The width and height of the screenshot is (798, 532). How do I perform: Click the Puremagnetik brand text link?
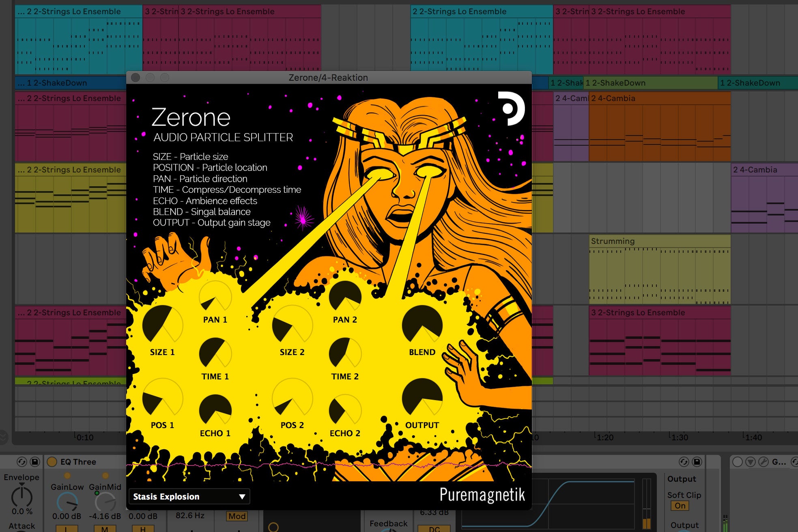coord(482,495)
